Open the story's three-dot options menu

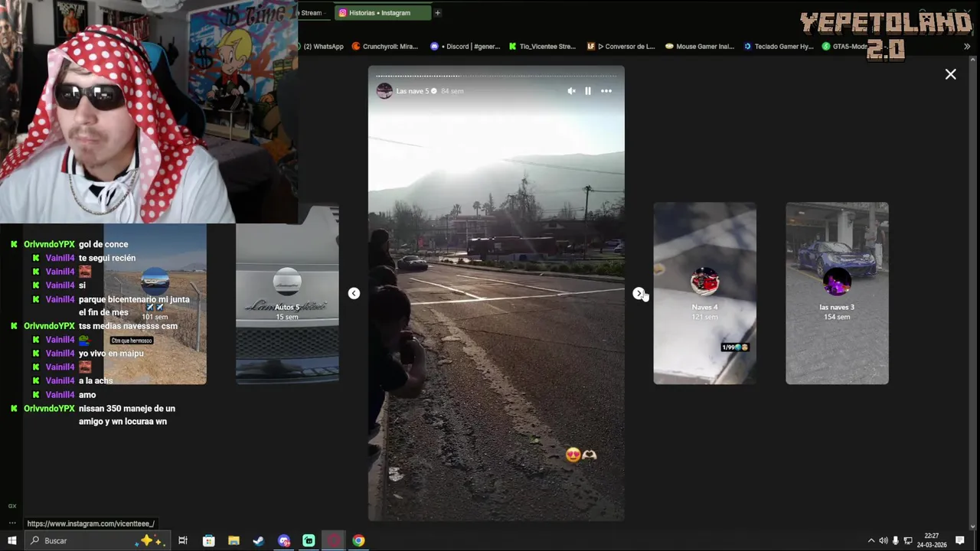[x=606, y=91]
